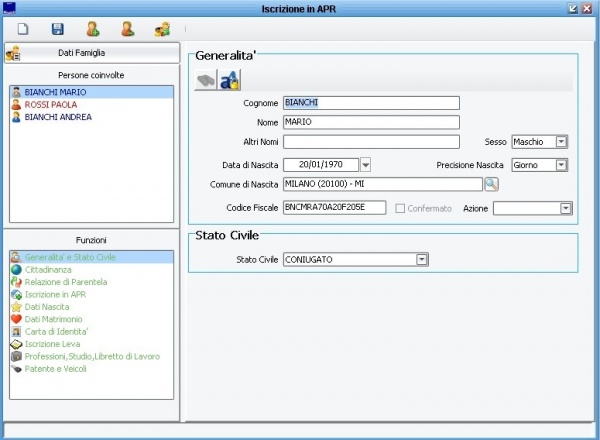600x440 pixels.
Task: Save the record with the floppy disk icon
Action: click(57, 29)
